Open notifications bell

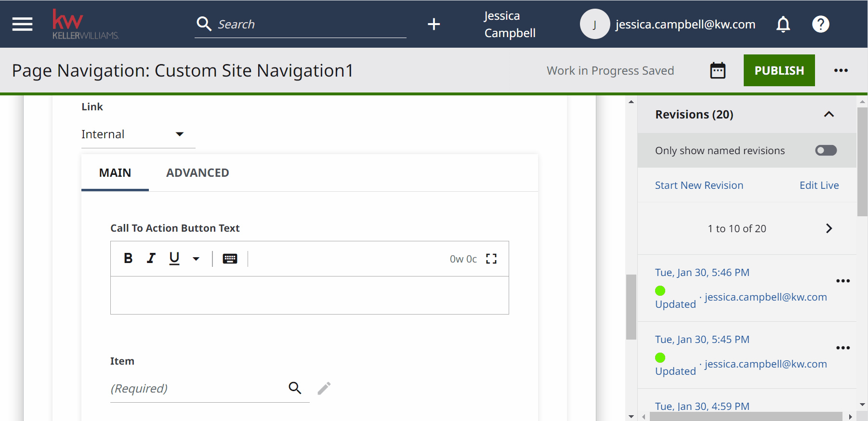783,24
